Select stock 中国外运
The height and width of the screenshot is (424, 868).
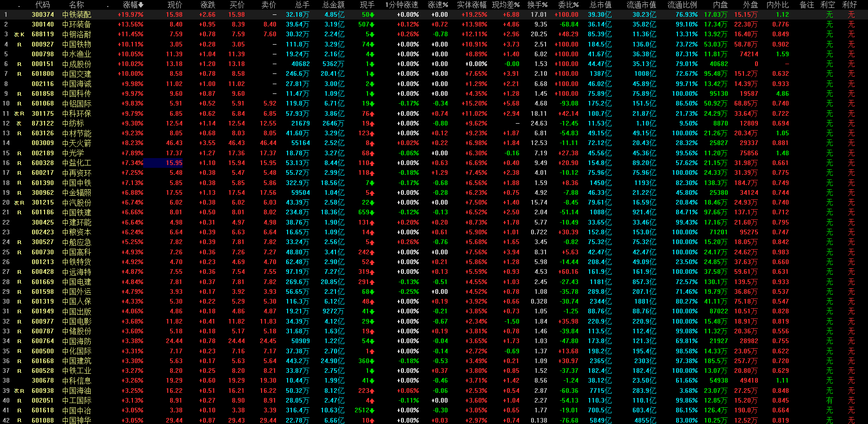[77, 291]
